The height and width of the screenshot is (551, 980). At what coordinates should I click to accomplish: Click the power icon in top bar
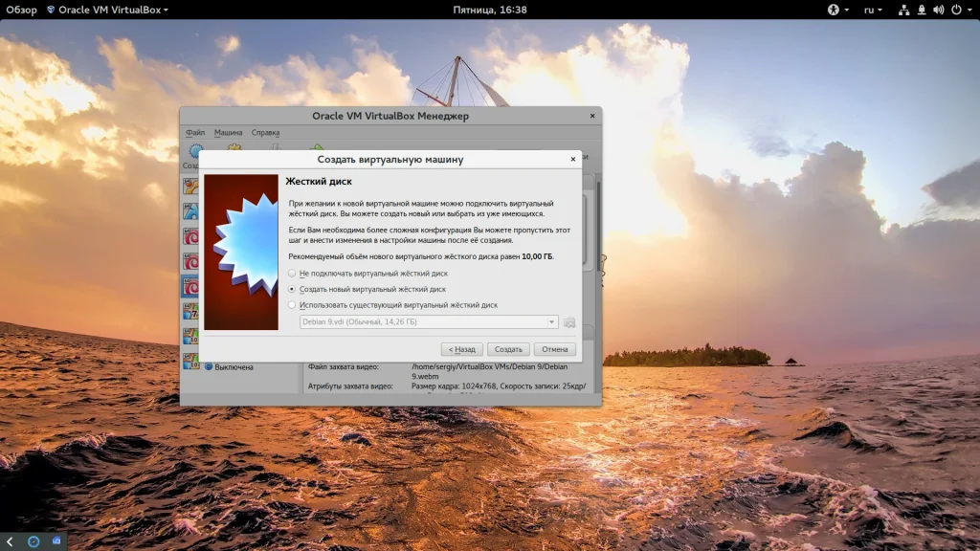pyautogui.click(x=955, y=10)
